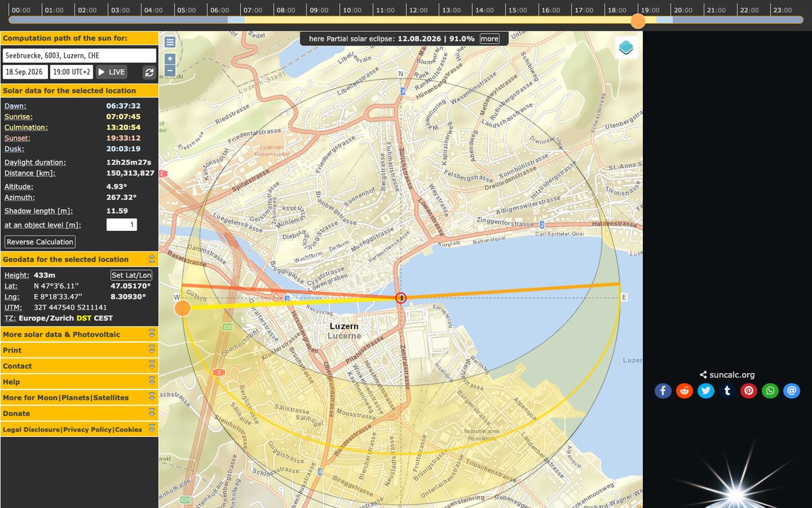
Task: Click the Luzern city label on map
Action: click(x=344, y=326)
